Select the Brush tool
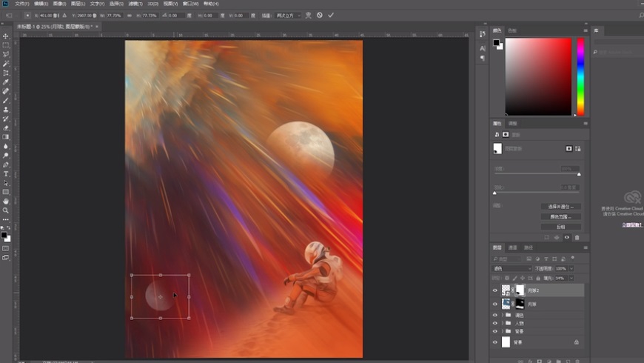 [6, 100]
